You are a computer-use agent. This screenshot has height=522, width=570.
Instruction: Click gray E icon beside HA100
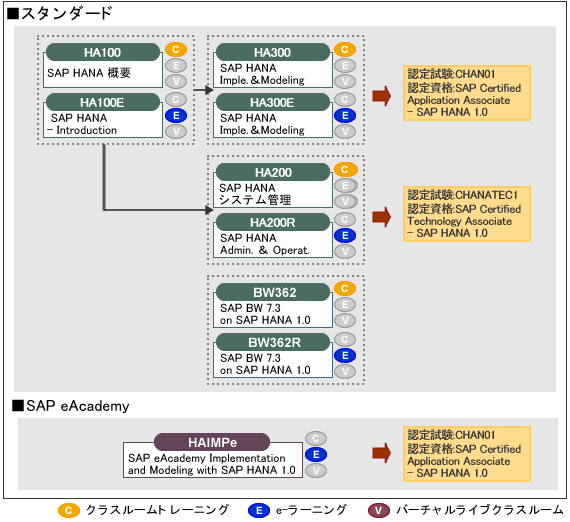click(176, 65)
